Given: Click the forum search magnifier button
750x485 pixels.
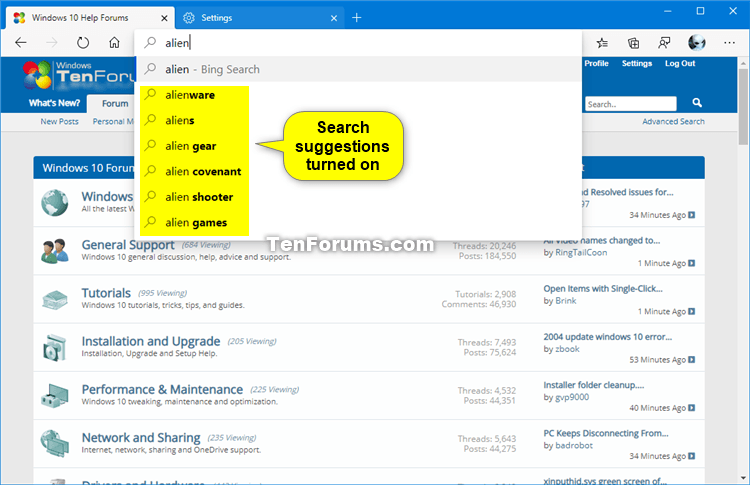Looking at the screenshot, I should coord(697,103).
